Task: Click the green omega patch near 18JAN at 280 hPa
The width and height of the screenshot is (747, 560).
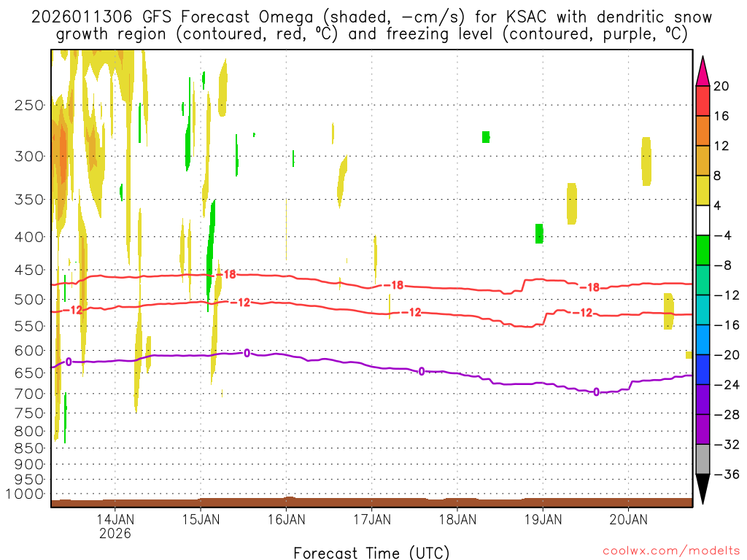Action: pyautogui.click(x=486, y=137)
